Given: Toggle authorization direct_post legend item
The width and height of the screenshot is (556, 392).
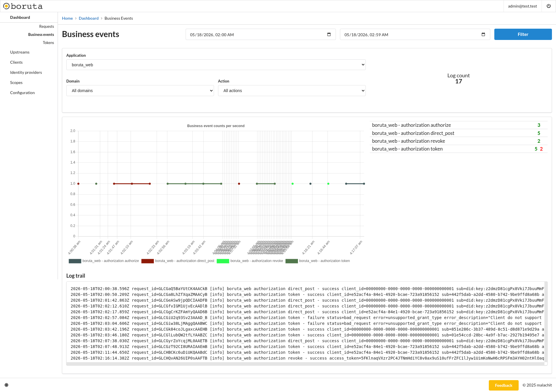Looking at the screenshot, I should (x=178, y=261).
